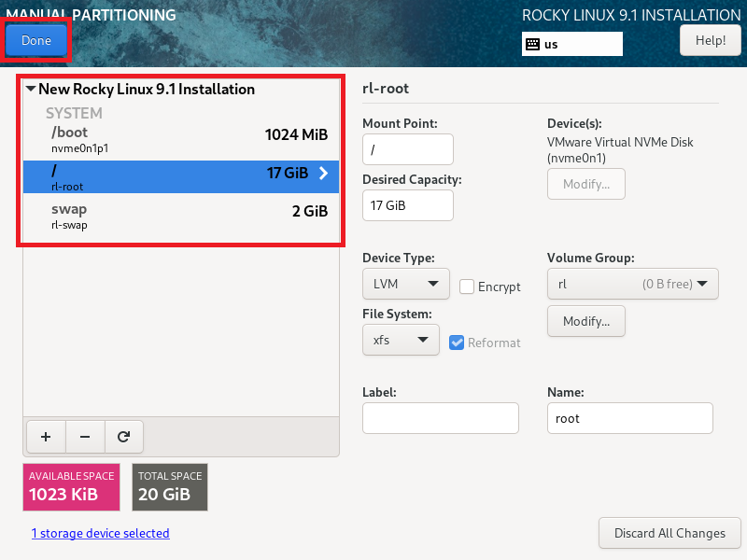747x560 pixels.
Task: Open the Volume Group rl dropdown
Action: point(633,284)
